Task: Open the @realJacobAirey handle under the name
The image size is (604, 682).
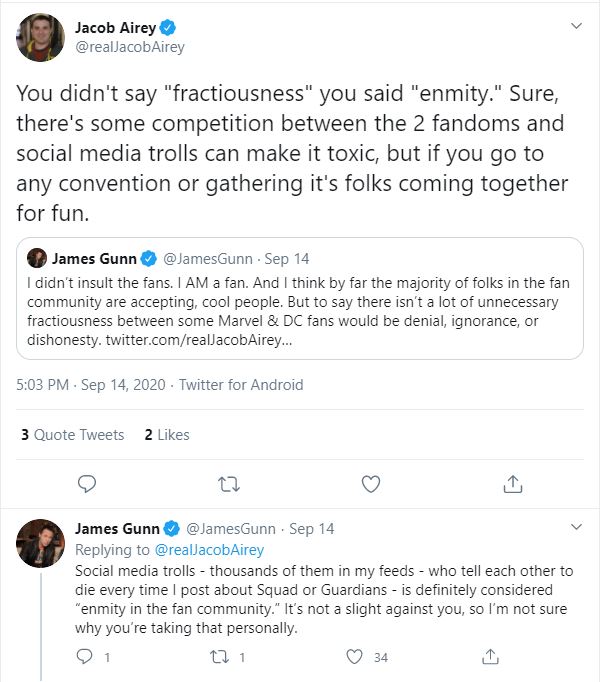Action: (130, 47)
